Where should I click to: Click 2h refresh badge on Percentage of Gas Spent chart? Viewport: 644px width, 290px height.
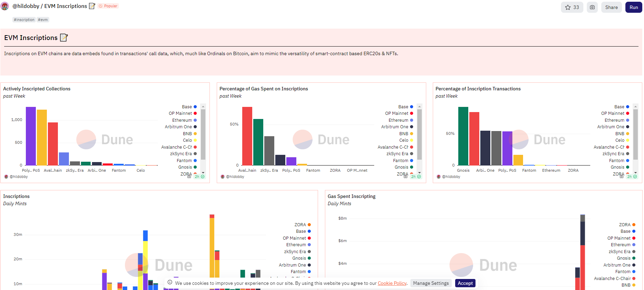tap(416, 177)
